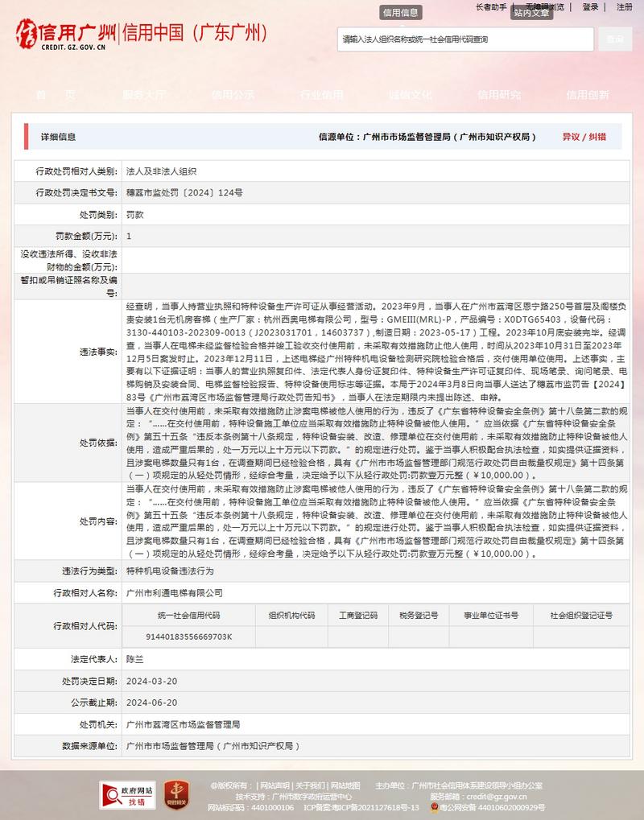Open the 信用公示 navigation menu item

pos(233,95)
